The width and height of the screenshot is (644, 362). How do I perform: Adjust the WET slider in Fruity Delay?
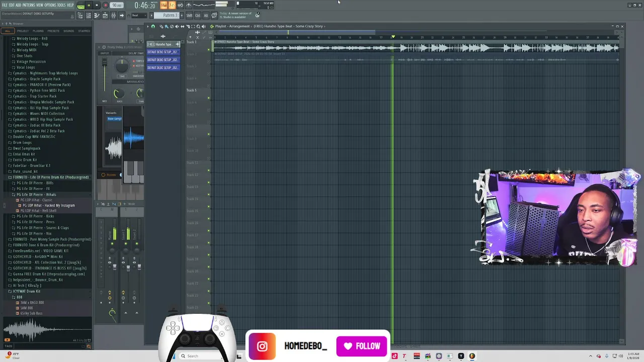click(105, 61)
